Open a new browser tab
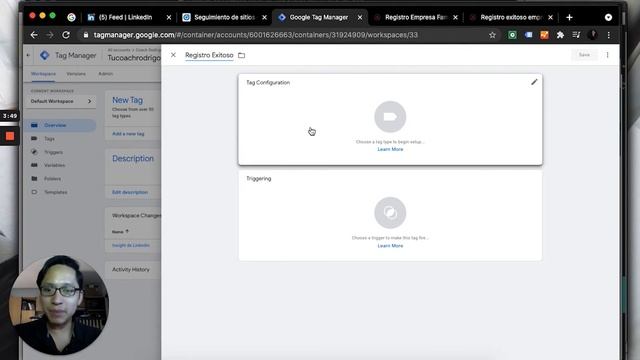This screenshot has height=360, width=640. pyautogui.click(x=569, y=17)
